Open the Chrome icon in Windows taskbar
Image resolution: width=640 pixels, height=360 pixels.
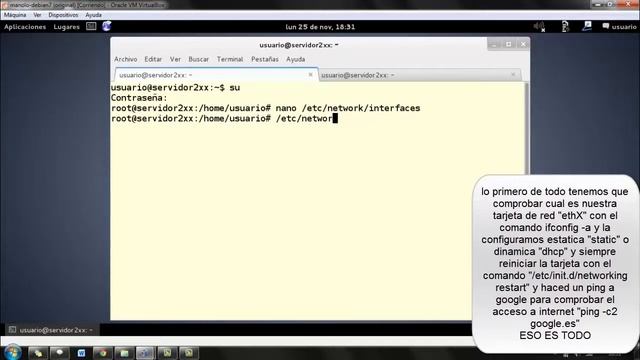(102, 353)
